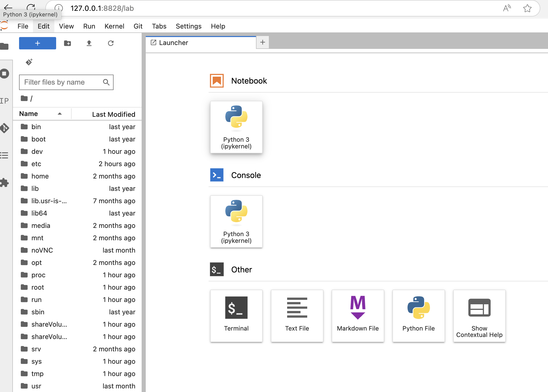Select the sbin folder
Image resolution: width=548 pixels, height=392 pixels.
pyautogui.click(x=77, y=312)
